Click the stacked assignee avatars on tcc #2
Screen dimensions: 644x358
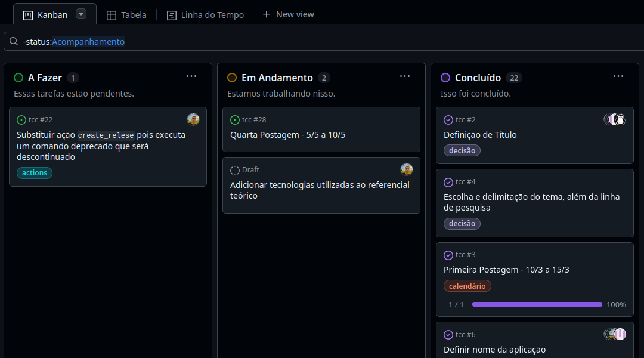point(615,119)
